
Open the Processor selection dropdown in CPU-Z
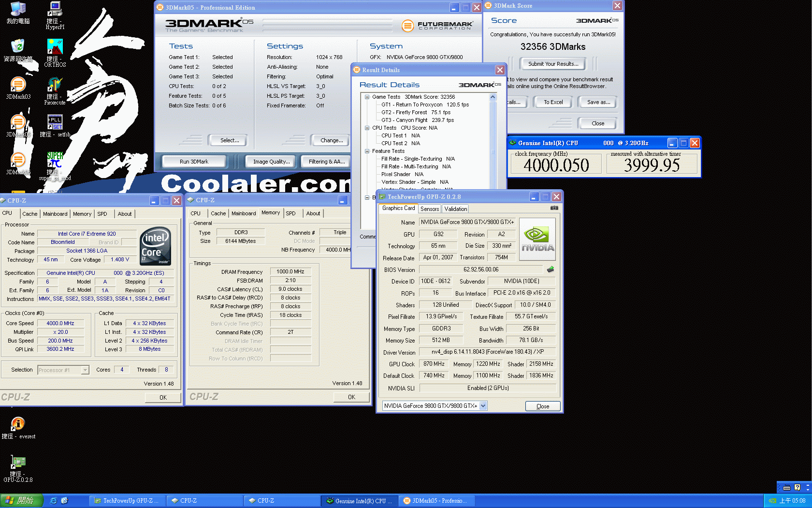[85, 370]
